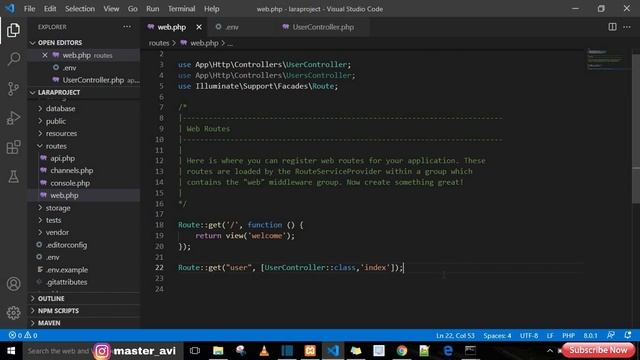Open Task View on the taskbar
This screenshot has width=640, height=360.
[x=195, y=351]
